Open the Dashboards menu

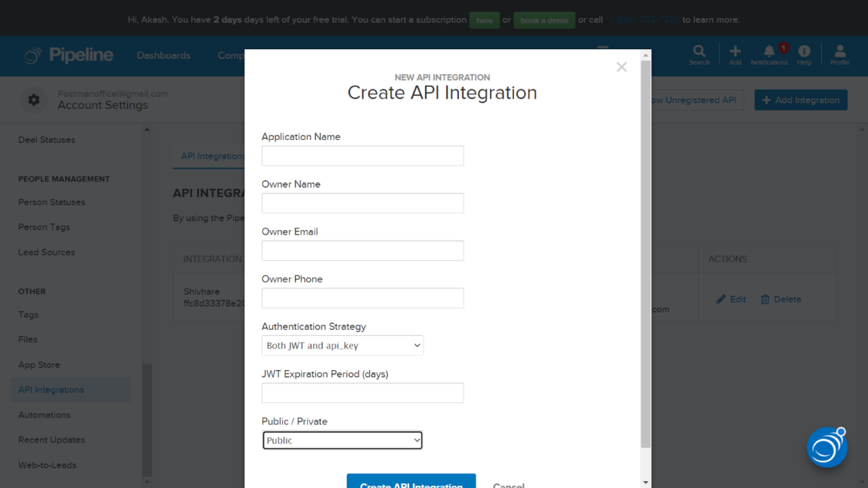[x=163, y=55]
